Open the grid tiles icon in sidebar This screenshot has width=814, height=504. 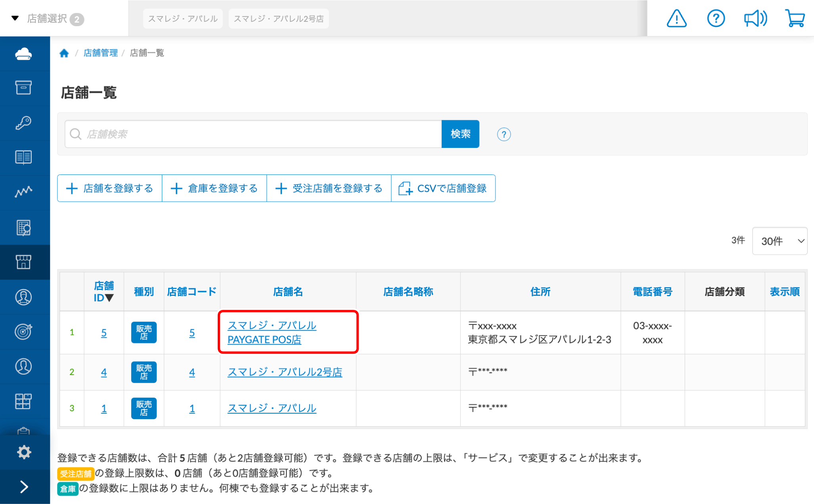[23, 401]
